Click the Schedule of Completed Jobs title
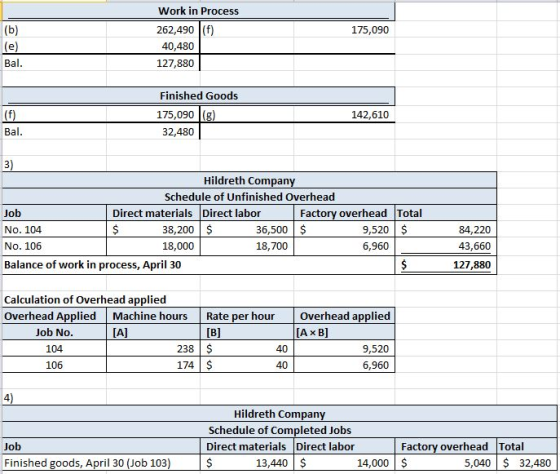560x474 pixels. [x=280, y=430]
